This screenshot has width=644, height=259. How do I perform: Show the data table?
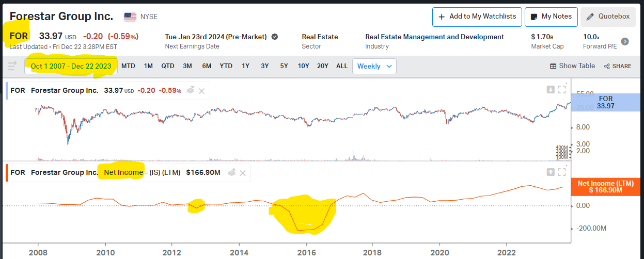pyautogui.click(x=572, y=66)
